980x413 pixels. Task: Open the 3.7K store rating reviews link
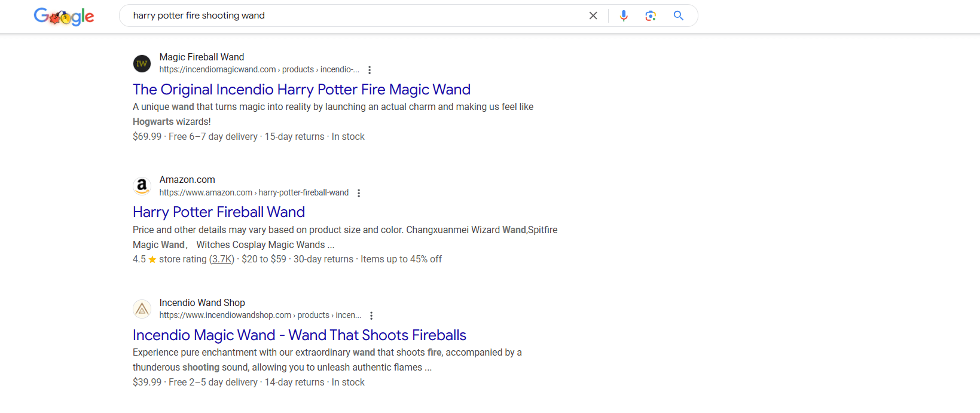coord(222,259)
